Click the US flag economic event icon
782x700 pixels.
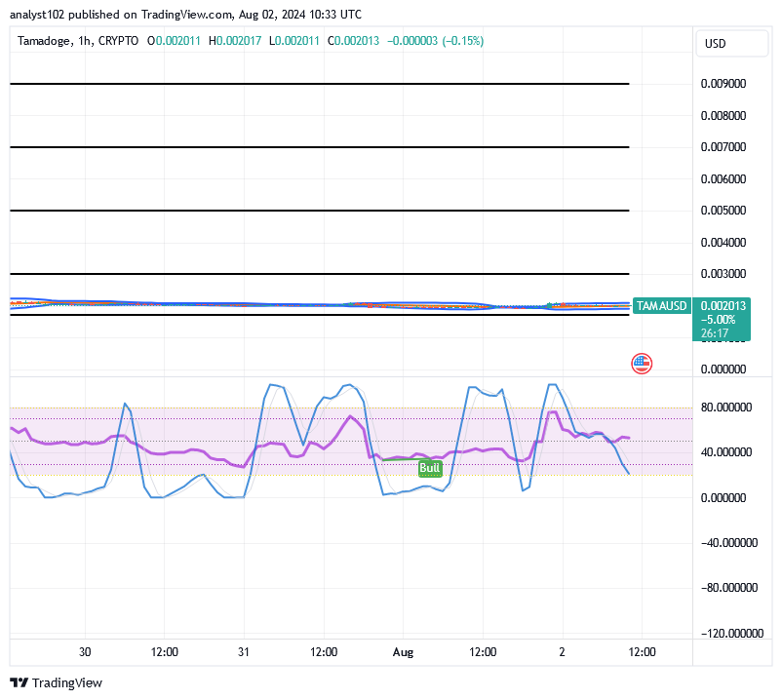tap(641, 364)
